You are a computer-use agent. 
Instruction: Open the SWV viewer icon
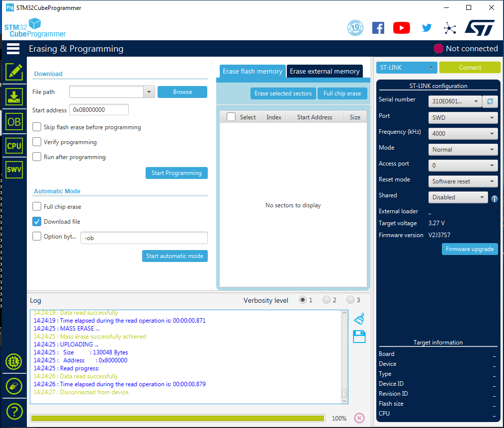click(x=14, y=170)
